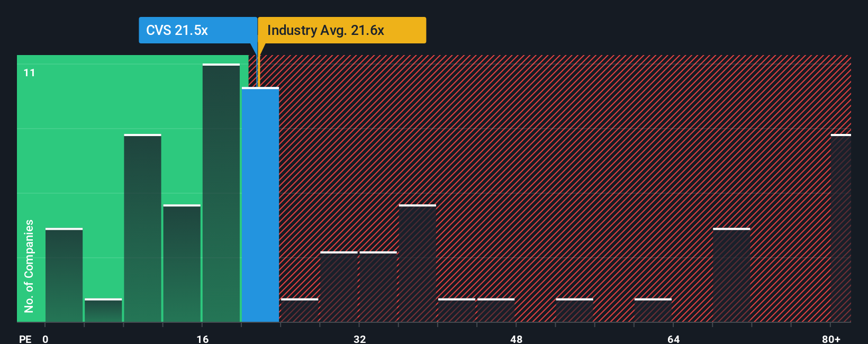This screenshot has width=868, height=344.
Task: Click the bar between 64 and 80+
Action: (731, 275)
